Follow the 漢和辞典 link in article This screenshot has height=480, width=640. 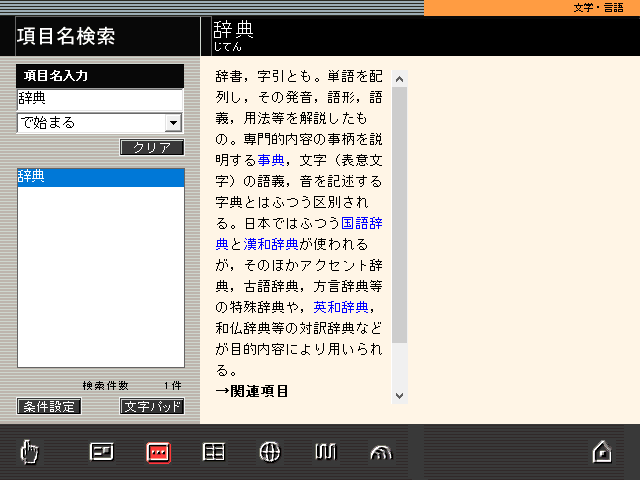271,244
